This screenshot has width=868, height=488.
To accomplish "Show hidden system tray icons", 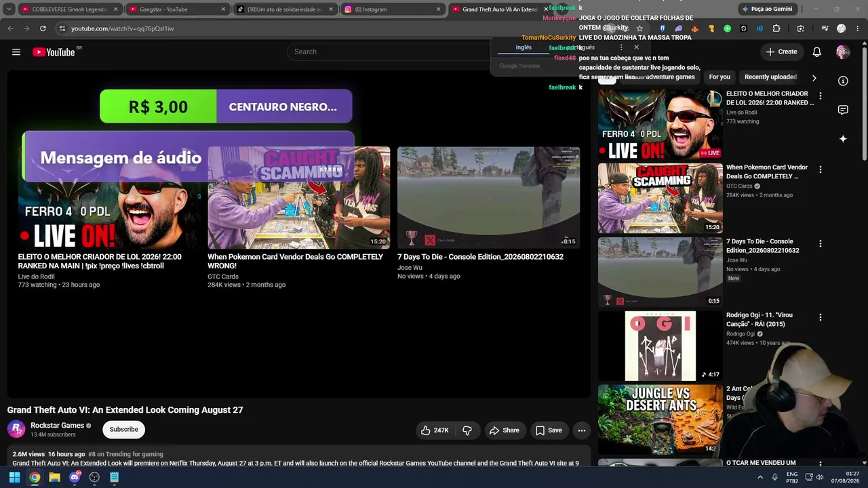I will 760,477.
